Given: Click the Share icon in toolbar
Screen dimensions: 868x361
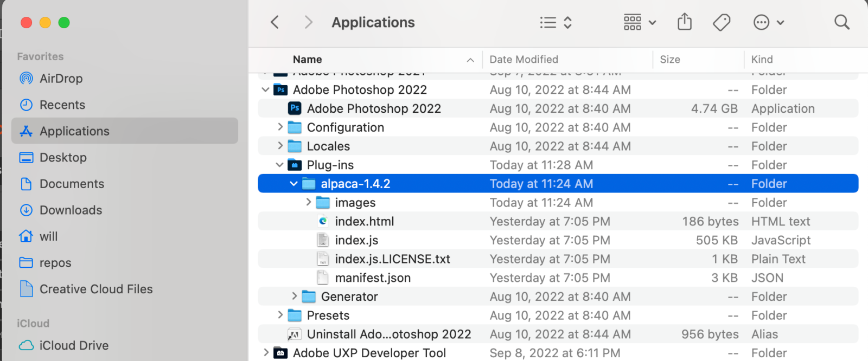Looking at the screenshot, I should 685,22.
